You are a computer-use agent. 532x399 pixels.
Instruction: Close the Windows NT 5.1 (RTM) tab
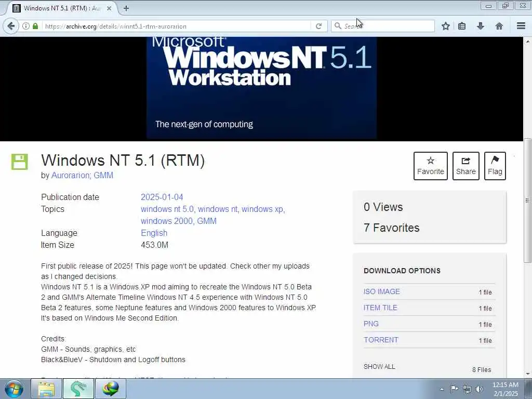pyautogui.click(x=109, y=8)
